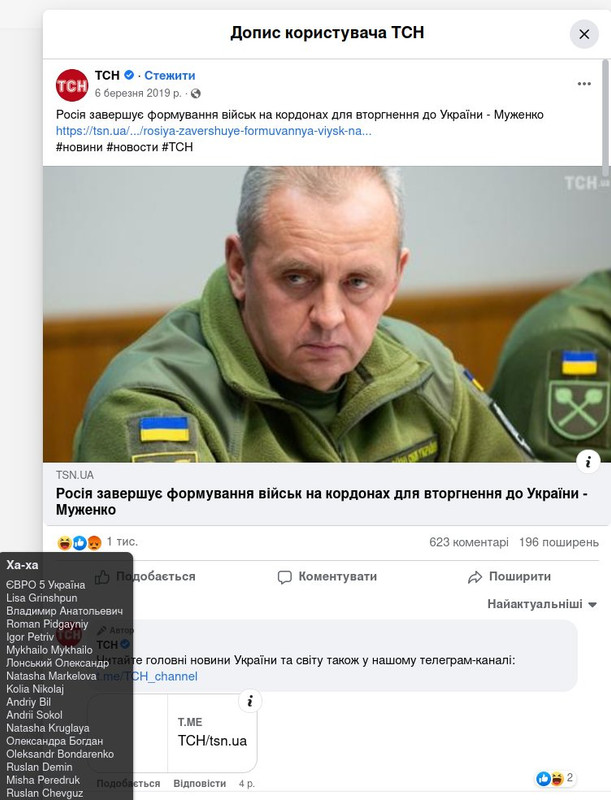Image resolution: width=611 pixels, height=800 pixels.
Task: Follow ТСН via the Стежити link
Action: coord(169,75)
